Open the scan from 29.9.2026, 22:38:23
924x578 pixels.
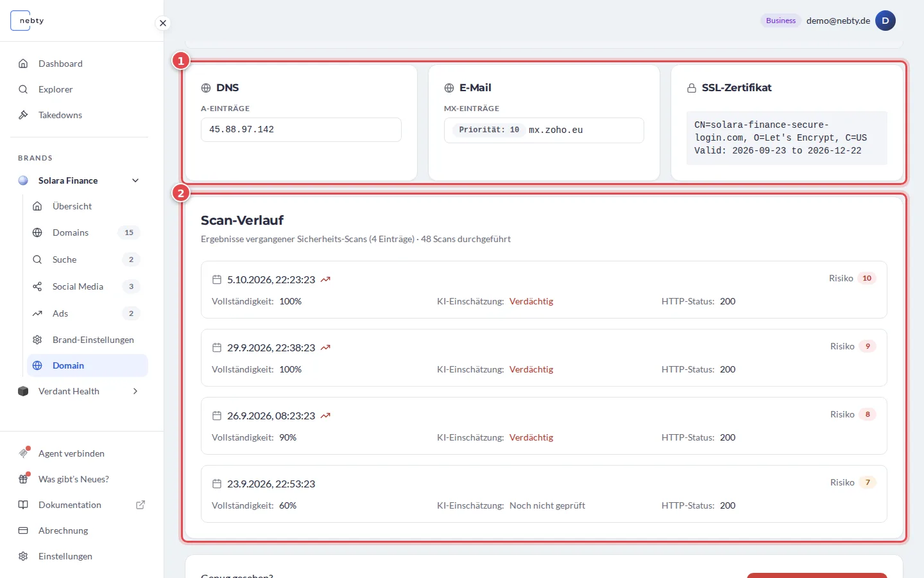coord(544,358)
